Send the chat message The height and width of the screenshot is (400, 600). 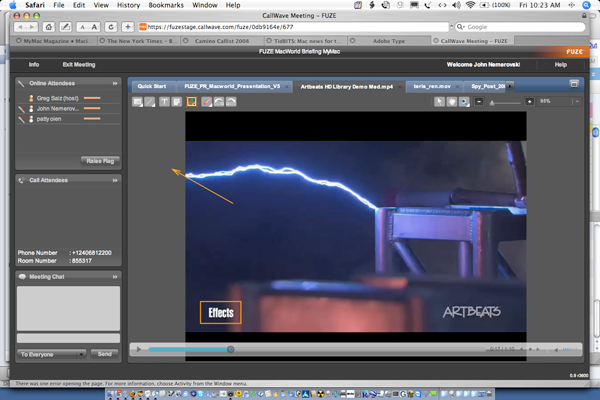[x=104, y=354]
